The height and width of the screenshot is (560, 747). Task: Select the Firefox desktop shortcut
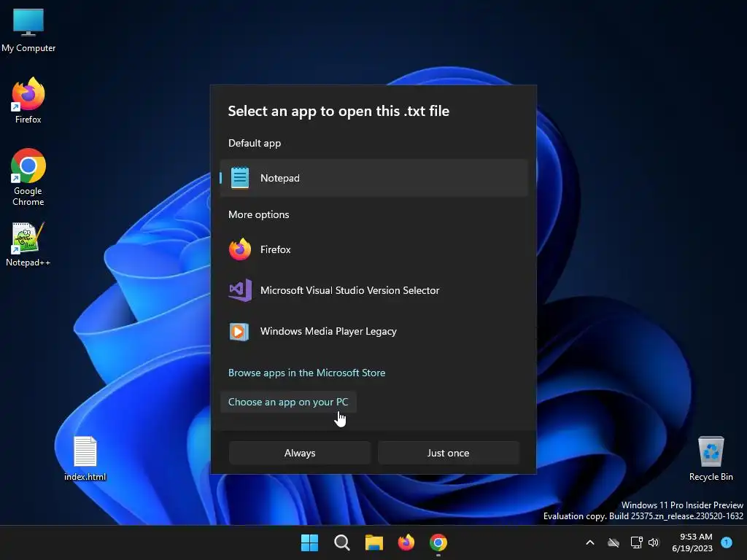[x=28, y=101]
